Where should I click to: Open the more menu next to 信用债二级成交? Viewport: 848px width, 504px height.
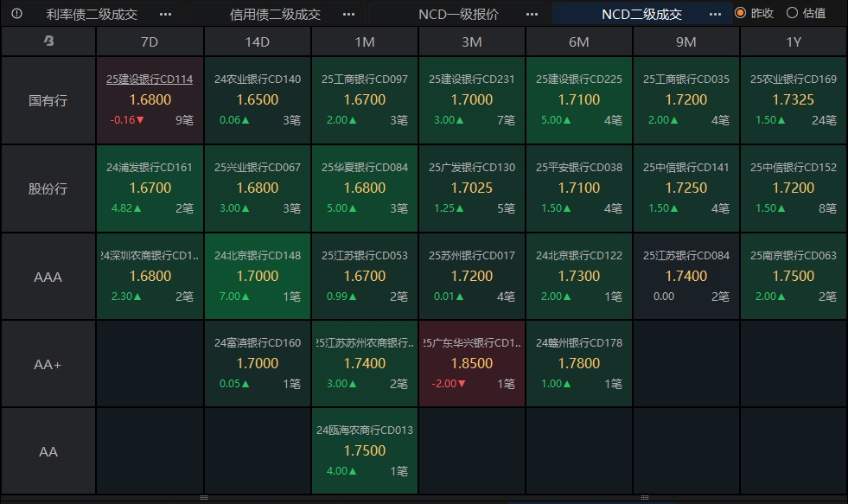(x=349, y=14)
